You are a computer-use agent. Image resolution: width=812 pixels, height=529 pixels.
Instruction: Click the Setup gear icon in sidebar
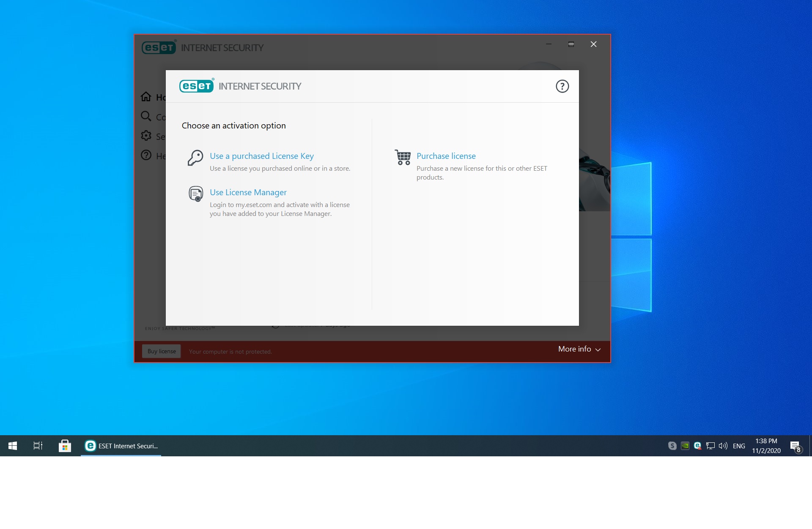pyautogui.click(x=146, y=136)
